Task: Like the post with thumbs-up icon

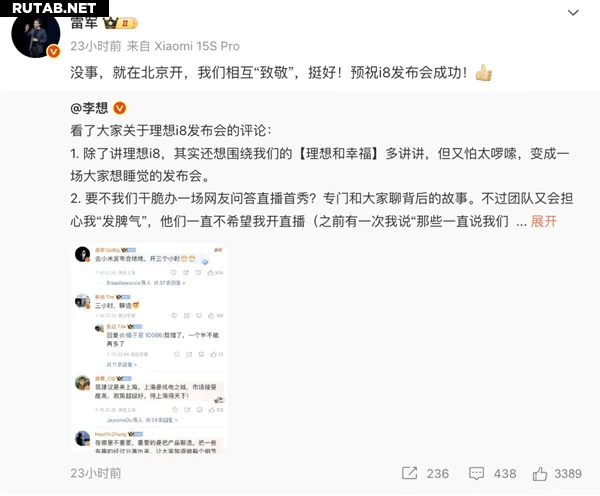Action: [x=540, y=473]
